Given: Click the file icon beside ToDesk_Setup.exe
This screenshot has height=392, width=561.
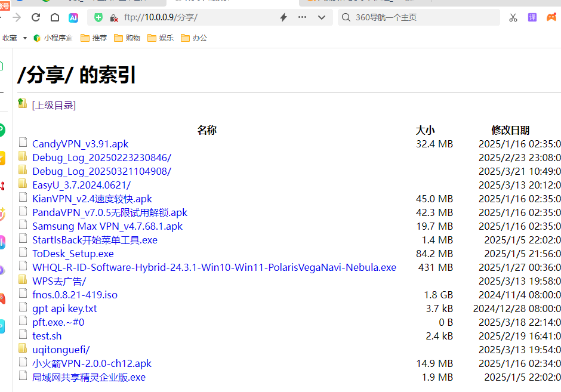Looking at the screenshot, I should [x=23, y=252].
